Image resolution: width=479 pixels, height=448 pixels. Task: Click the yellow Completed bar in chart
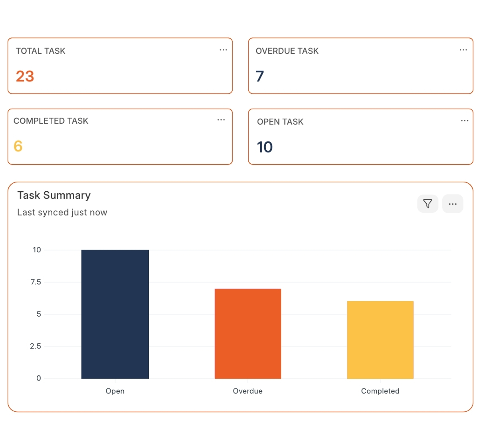380,339
